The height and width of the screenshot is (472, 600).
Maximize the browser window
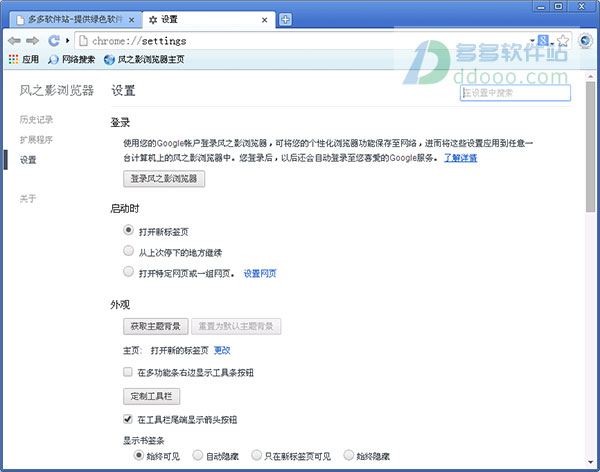559,7
